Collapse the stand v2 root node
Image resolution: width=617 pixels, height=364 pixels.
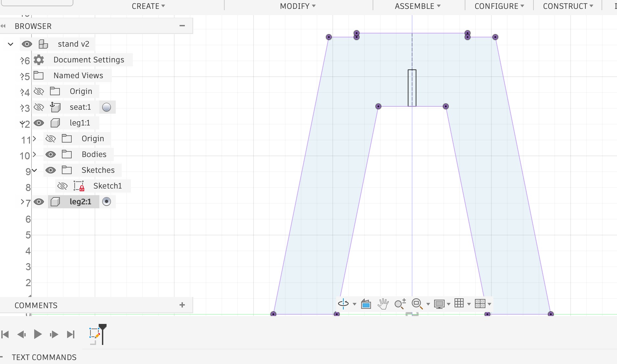[x=11, y=44]
